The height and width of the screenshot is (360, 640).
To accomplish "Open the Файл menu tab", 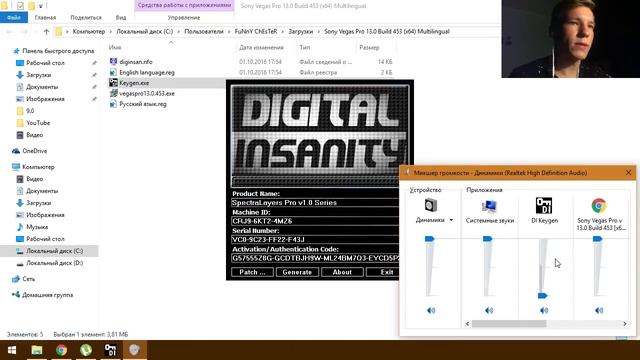I will tap(14, 18).
